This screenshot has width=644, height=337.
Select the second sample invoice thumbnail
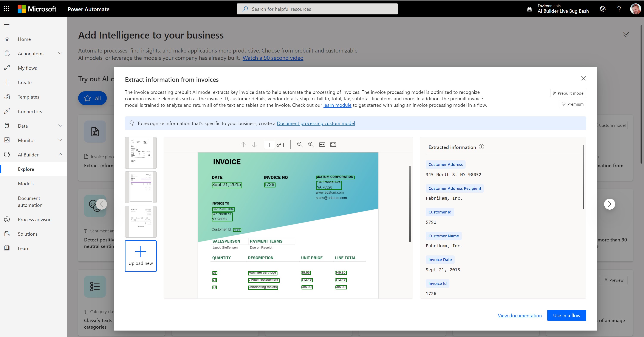(141, 187)
